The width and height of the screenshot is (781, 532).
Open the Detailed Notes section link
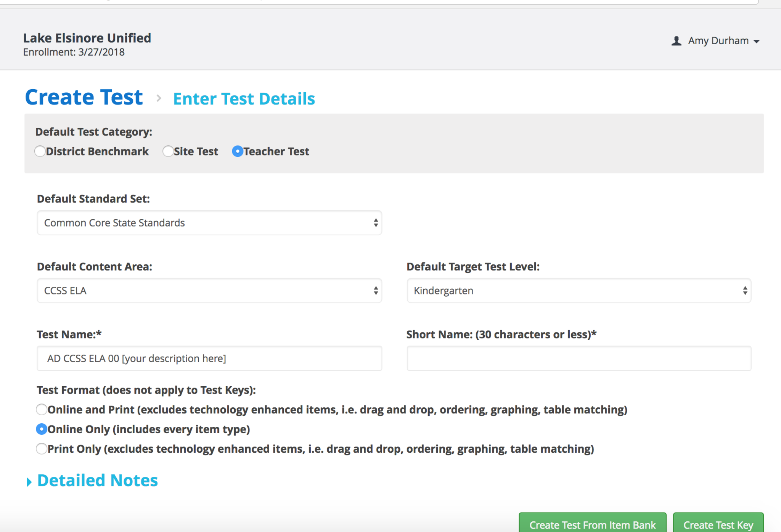pos(97,481)
